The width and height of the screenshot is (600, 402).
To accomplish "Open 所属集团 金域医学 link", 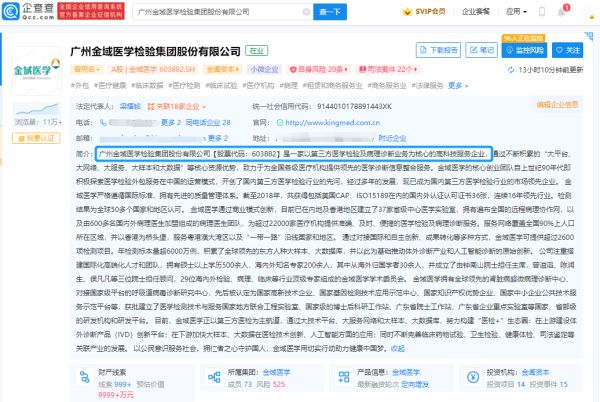I will click(x=276, y=372).
